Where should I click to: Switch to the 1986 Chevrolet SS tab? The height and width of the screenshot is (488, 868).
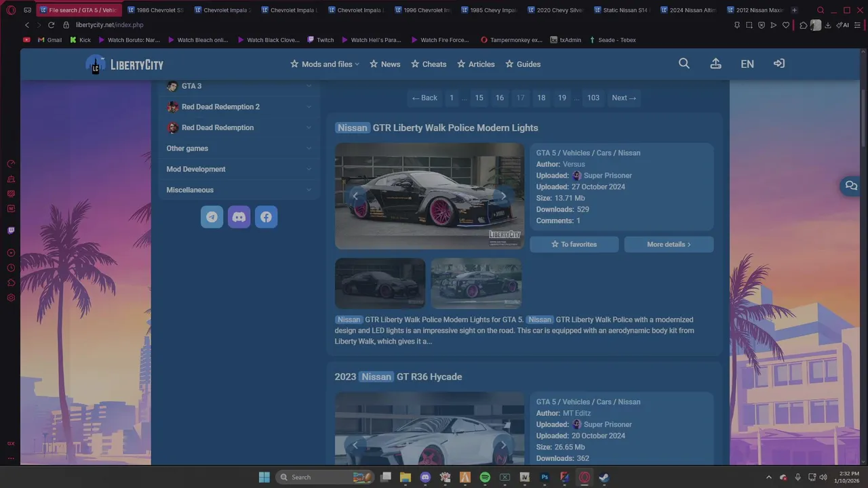pos(155,10)
